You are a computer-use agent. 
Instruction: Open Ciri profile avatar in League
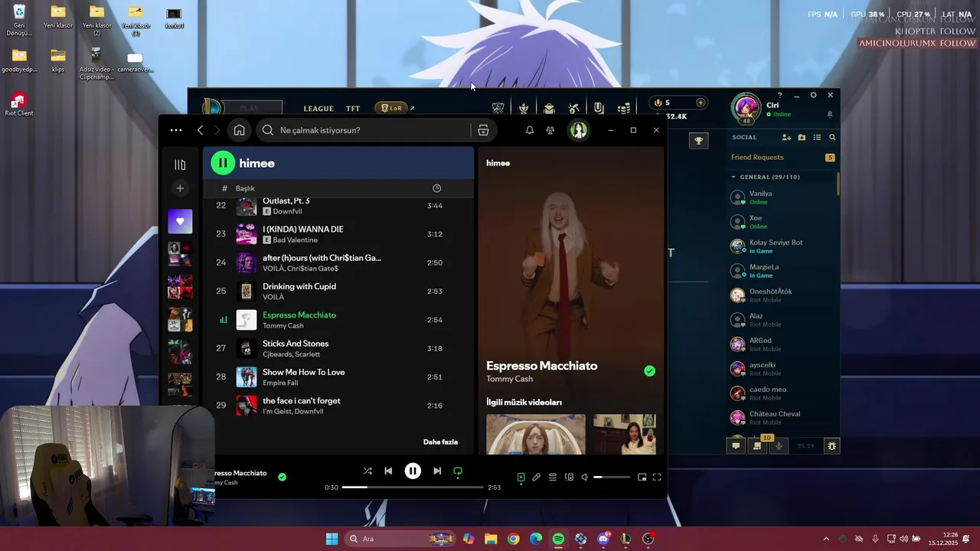pyautogui.click(x=746, y=108)
